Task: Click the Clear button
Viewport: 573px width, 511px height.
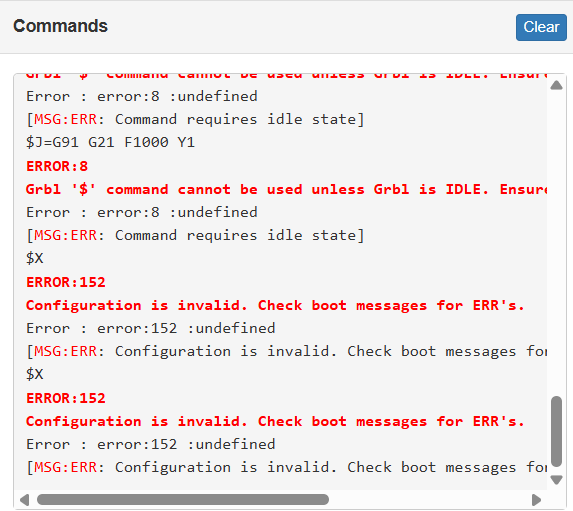Action: pyautogui.click(x=541, y=27)
